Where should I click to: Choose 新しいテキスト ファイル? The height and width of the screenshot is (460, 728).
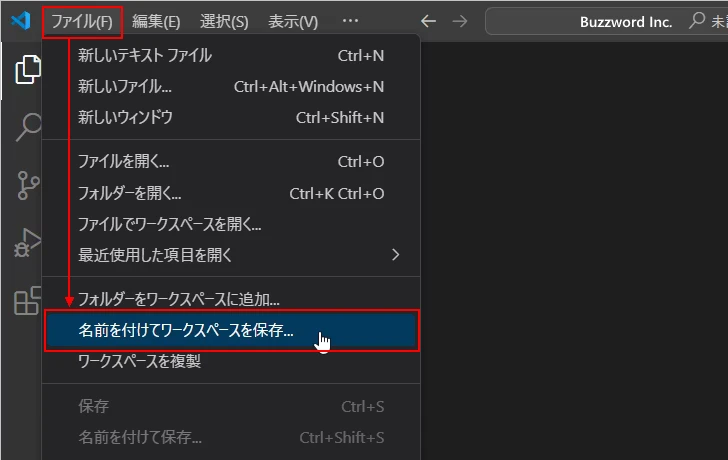(x=231, y=56)
